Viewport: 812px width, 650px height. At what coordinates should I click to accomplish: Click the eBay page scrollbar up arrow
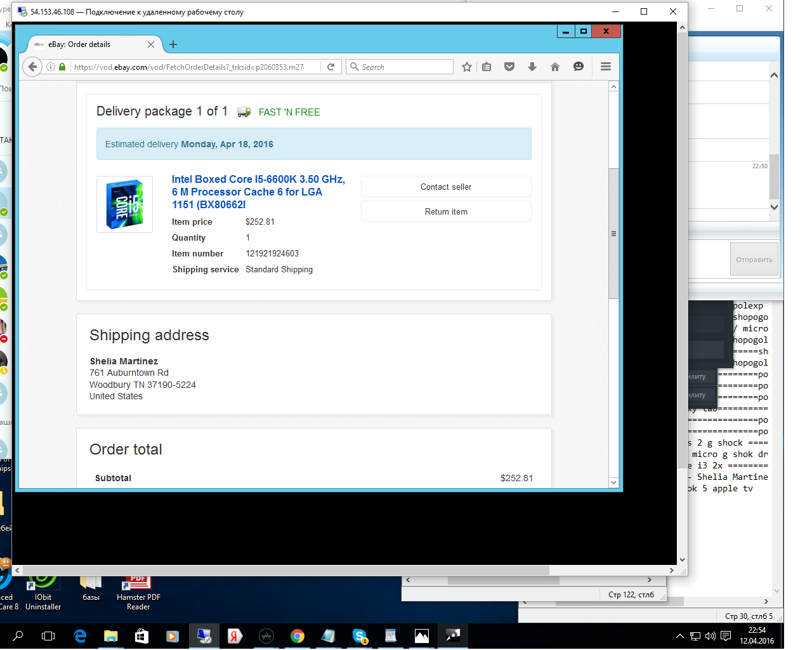coord(613,86)
